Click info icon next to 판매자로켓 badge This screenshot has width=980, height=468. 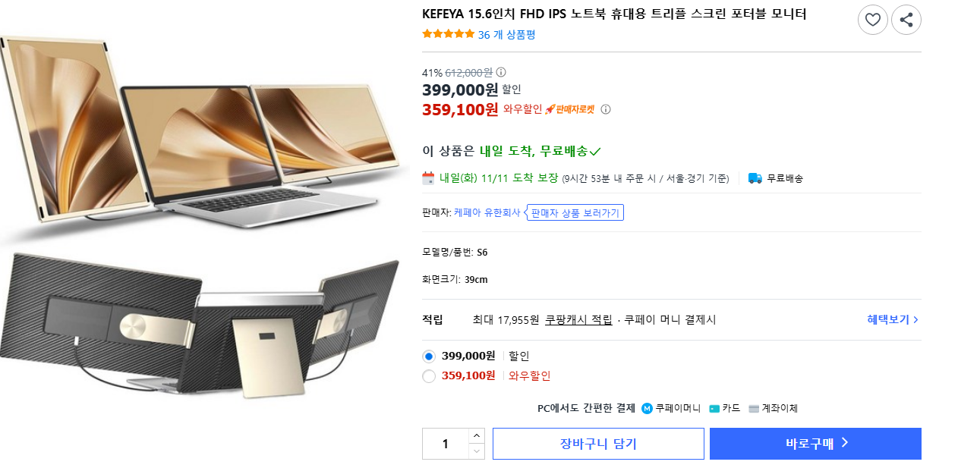coord(606,109)
